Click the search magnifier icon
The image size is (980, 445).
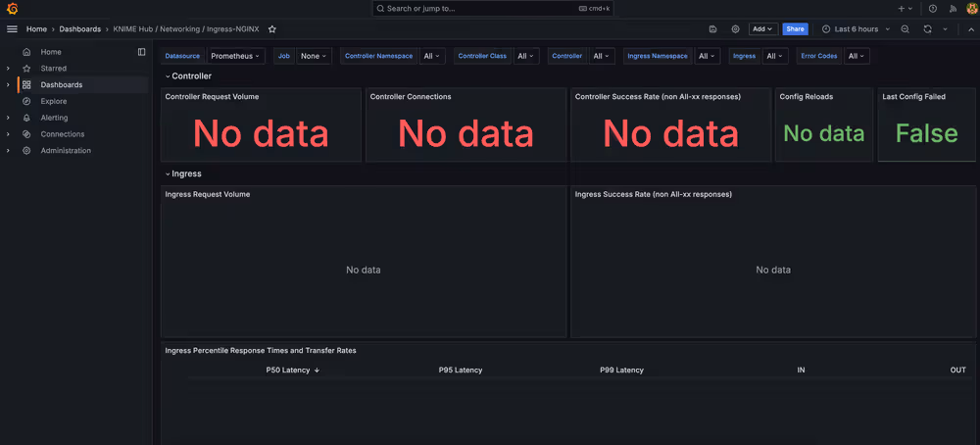point(380,9)
